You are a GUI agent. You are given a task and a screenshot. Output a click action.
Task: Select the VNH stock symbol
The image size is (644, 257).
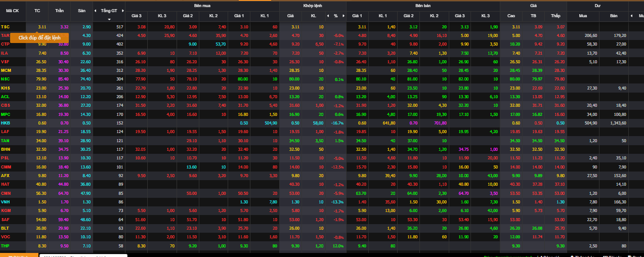click(x=6, y=202)
